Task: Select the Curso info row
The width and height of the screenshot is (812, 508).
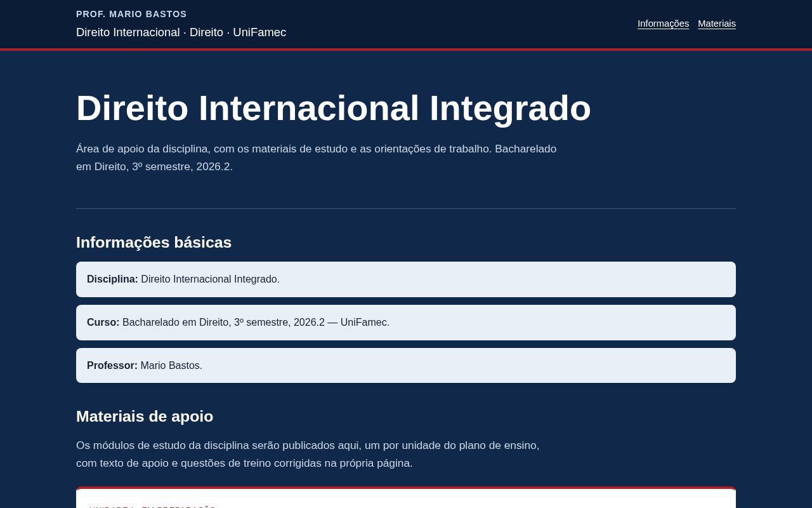Action: pyautogui.click(x=406, y=323)
